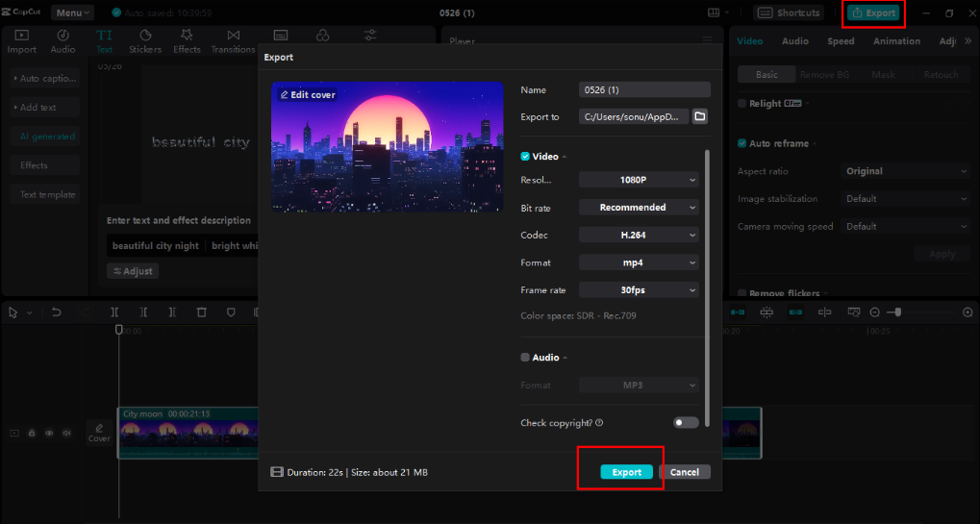Switch to the Speed tab
This screenshot has height=524, width=980.
(841, 41)
